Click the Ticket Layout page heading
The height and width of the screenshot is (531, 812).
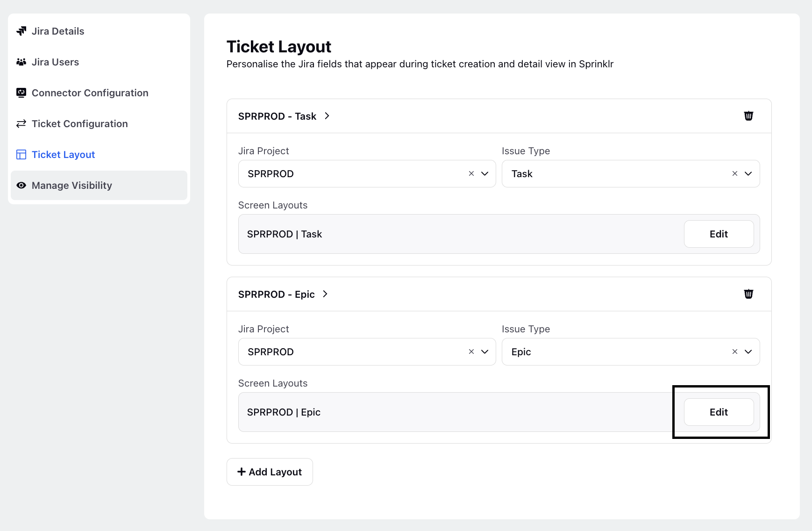(x=279, y=47)
